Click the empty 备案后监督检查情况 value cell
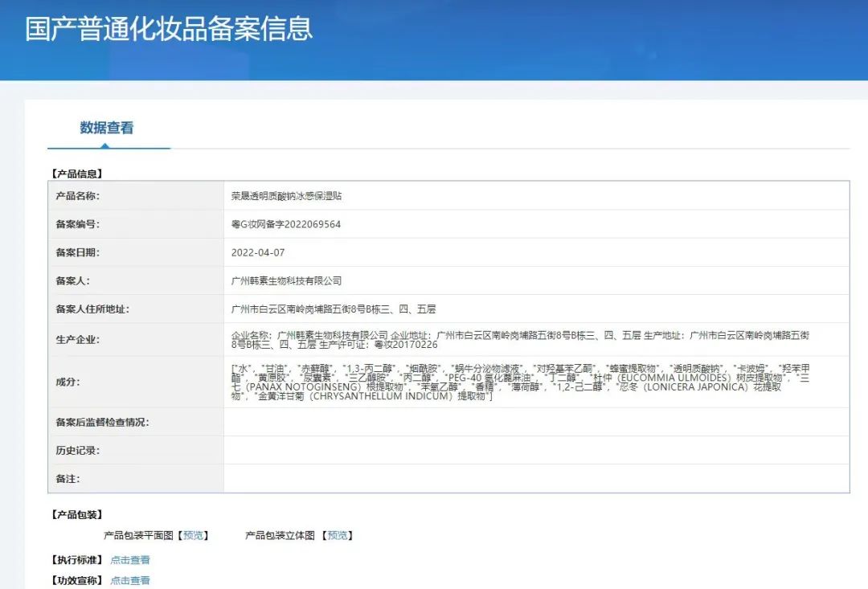The image size is (868, 589). 536,422
